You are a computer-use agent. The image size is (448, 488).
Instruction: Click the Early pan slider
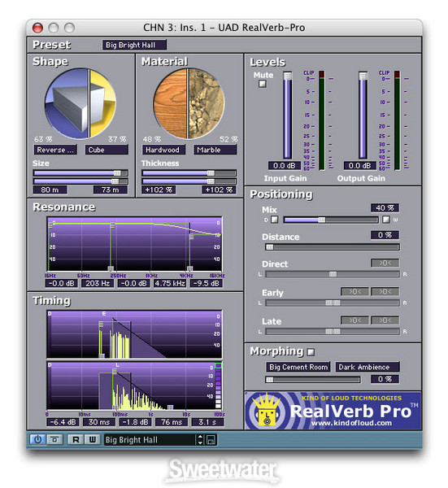pos(333,303)
